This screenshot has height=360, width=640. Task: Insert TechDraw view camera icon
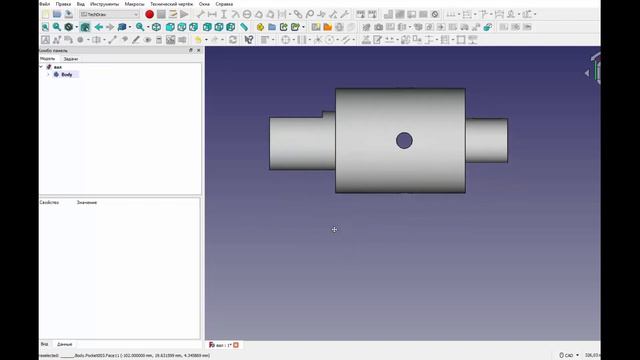pyautogui.click(x=378, y=27)
